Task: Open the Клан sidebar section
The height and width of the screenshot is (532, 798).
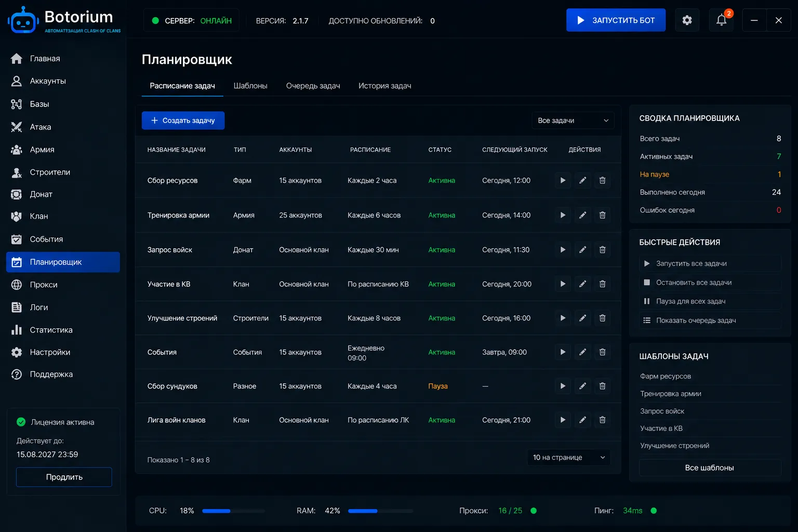Action: point(63,216)
